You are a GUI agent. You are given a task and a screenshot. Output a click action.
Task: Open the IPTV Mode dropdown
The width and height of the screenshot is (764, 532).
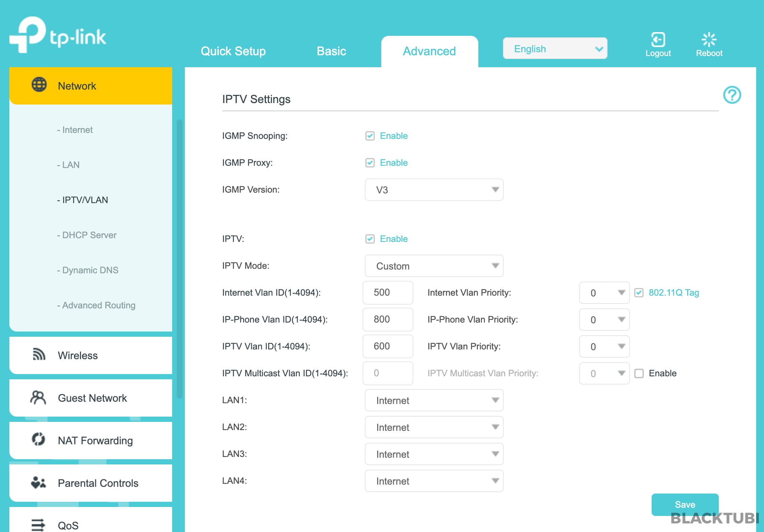(x=434, y=266)
